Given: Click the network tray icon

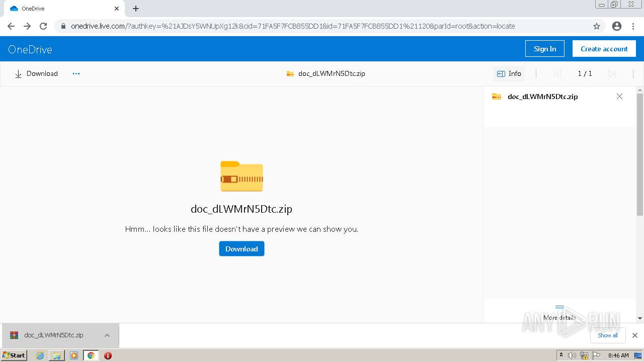Looking at the screenshot, I should 584,355.
